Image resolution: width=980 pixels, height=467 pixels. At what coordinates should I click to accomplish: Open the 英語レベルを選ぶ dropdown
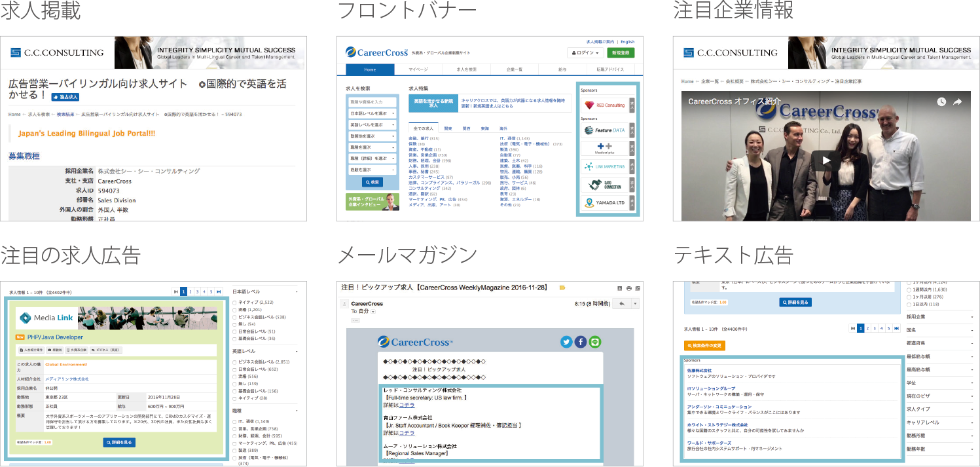[x=372, y=124]
